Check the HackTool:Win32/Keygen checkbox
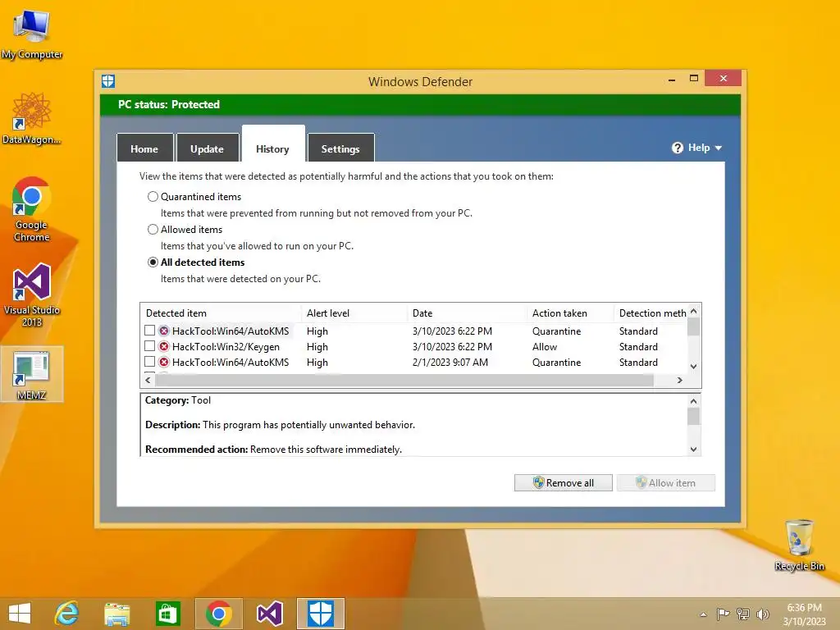 (150, 346)
